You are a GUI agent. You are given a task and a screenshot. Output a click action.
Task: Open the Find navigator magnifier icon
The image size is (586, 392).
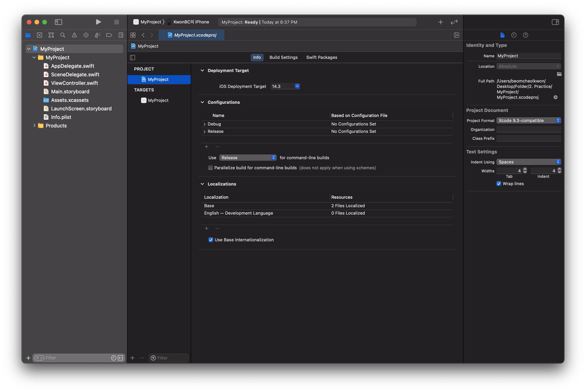[x=63, y=35]
